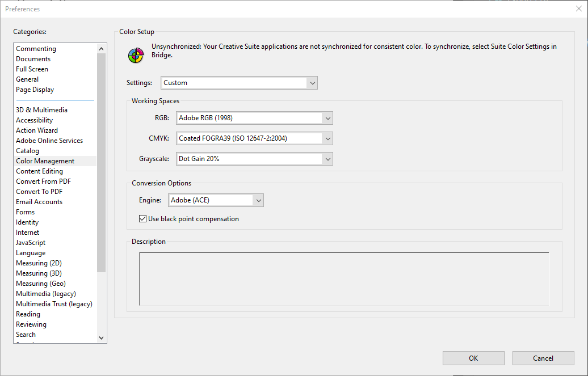Viewport: 588px width, 376px height.
Task: Toggle Use black point compensation checkbox
Action: click(x=143, y=219)
